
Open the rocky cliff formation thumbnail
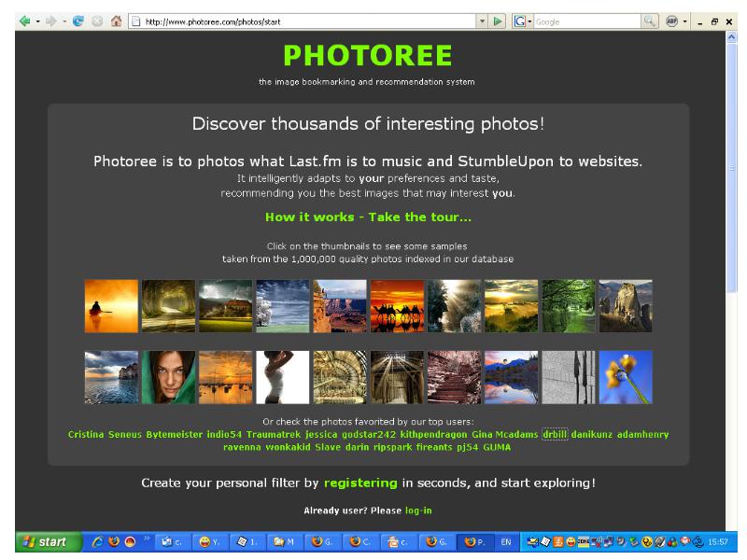626,306
